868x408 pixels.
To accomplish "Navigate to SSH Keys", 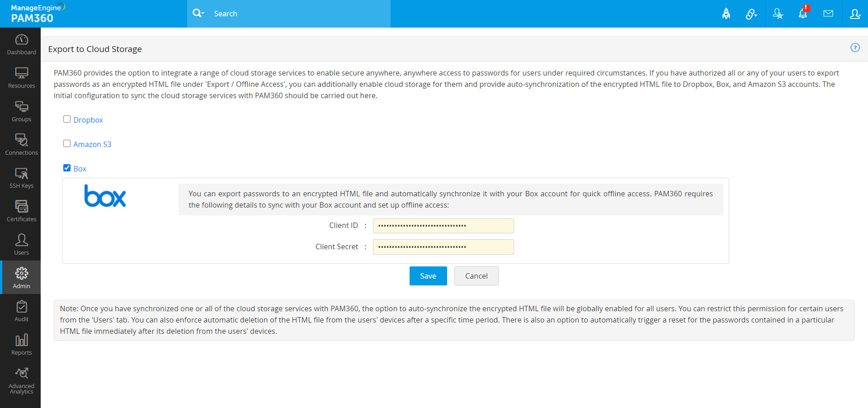I will click(21, 178).
